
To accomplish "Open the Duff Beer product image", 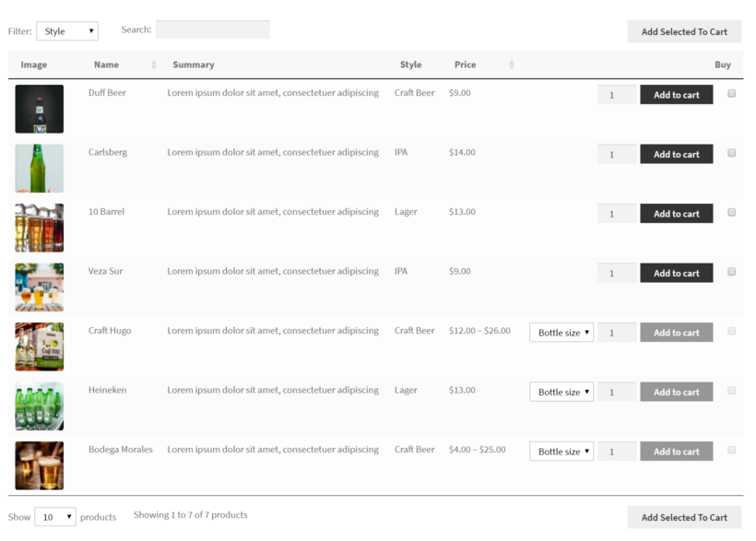I will coord(39,109).
